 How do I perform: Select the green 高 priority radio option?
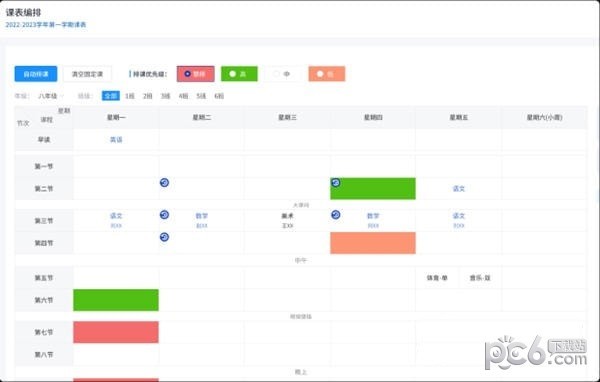239,74
